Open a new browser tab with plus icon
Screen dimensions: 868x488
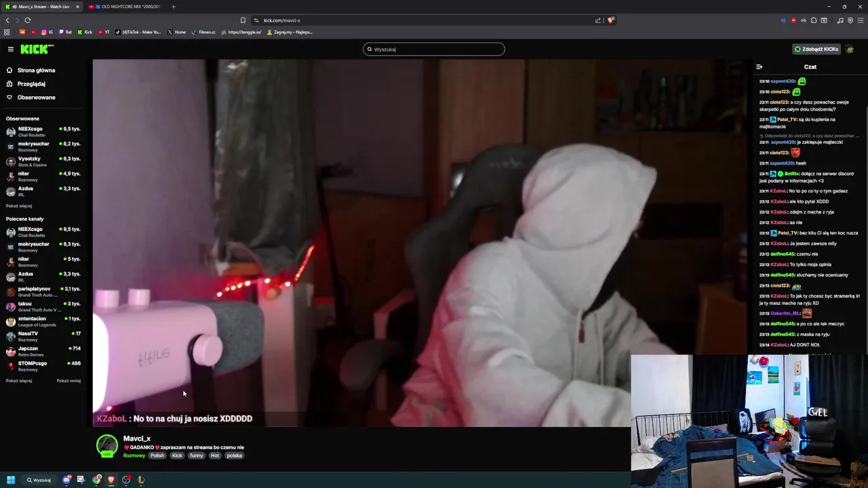pos(173,7)
